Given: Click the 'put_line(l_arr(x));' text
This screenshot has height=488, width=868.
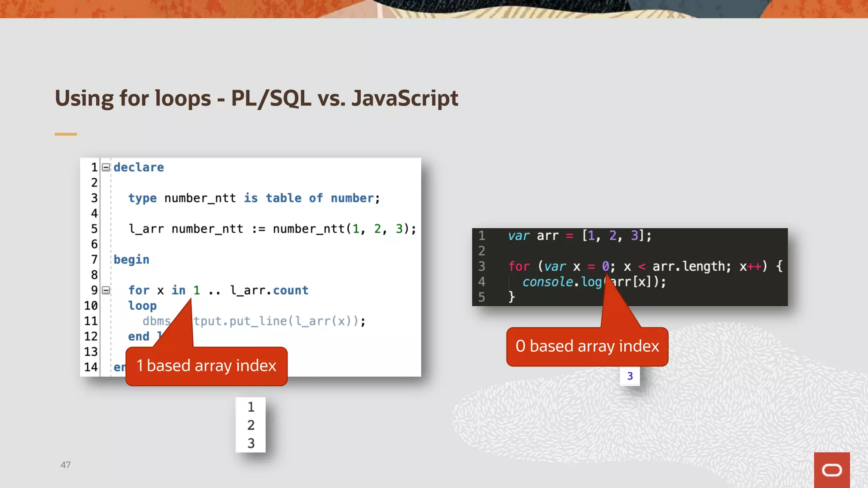Looking at the screenshot, I should point(297,321).
